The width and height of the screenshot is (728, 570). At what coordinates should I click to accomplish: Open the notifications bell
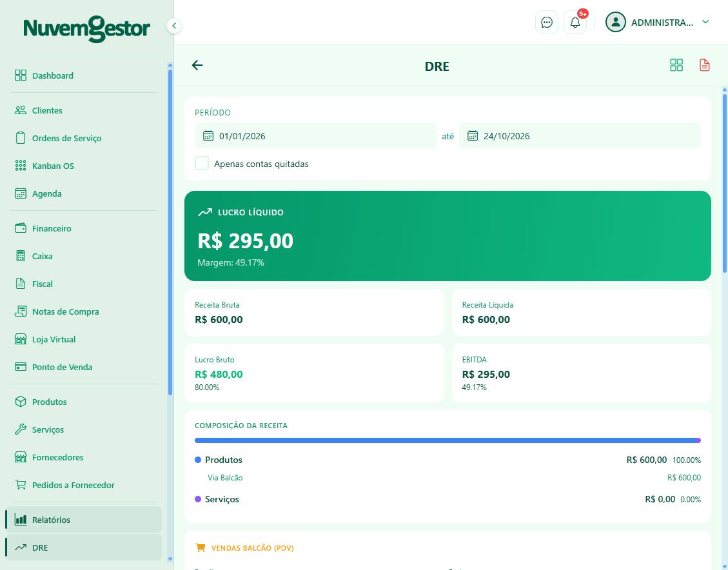point(575,23)
